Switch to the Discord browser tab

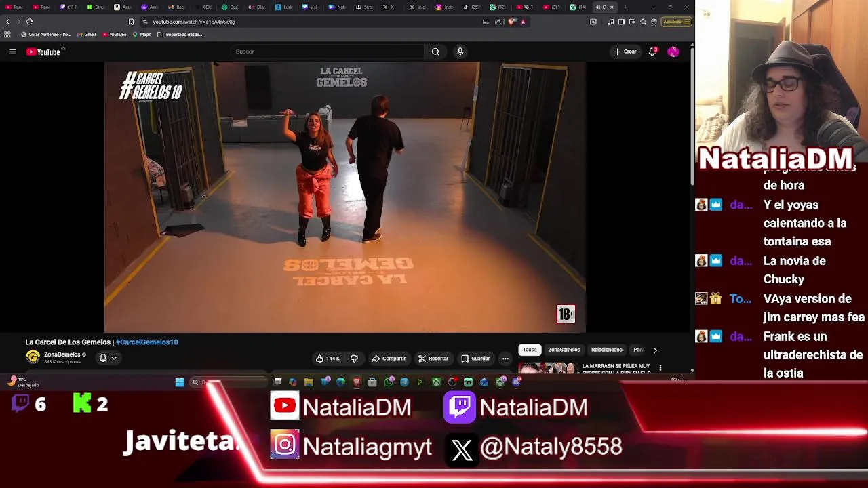[x=256, y=7]
